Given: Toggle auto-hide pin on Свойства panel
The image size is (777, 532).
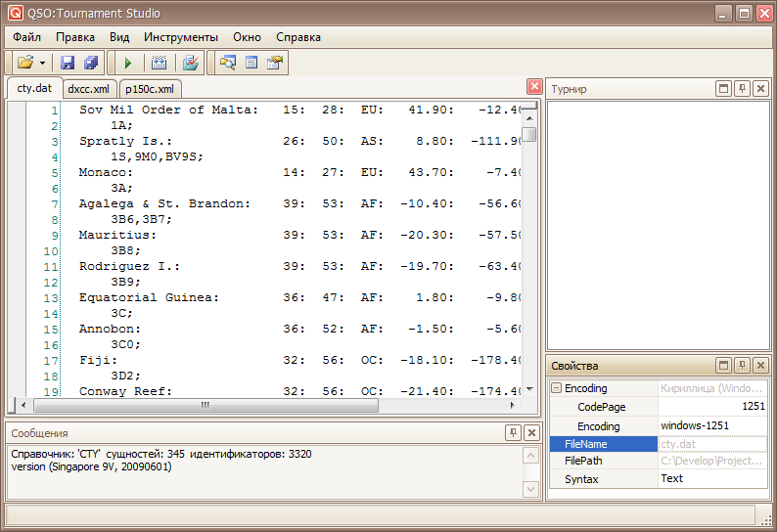Looking at the screenshot, I should [x=742, y=366].
